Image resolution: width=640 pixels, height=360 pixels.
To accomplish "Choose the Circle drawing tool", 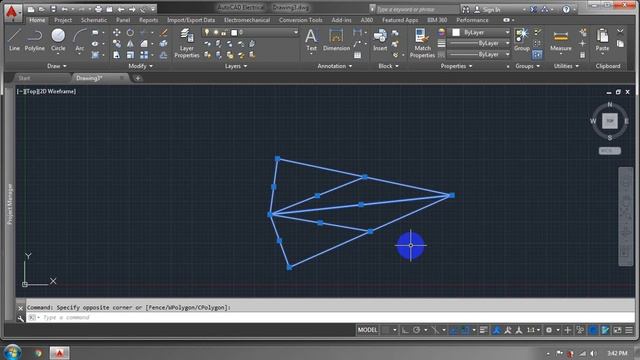I will click(x=58, y=40).
